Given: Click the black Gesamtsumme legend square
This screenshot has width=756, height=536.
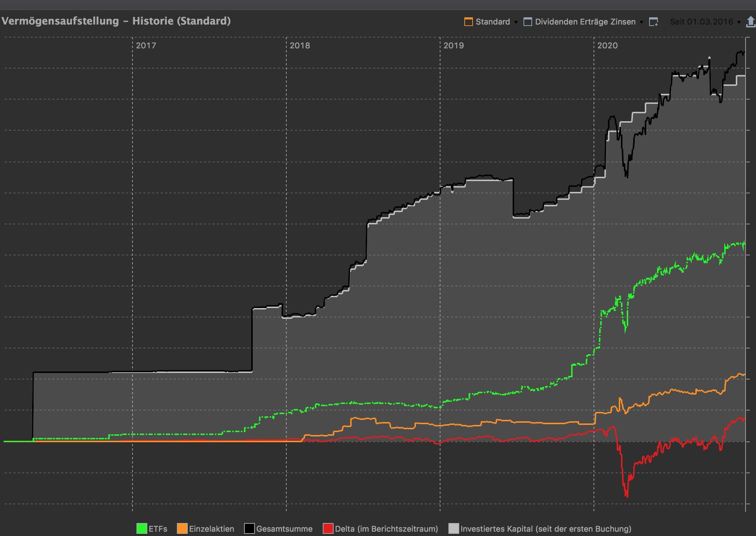Looking at the screenshot, I should (249, 528).
